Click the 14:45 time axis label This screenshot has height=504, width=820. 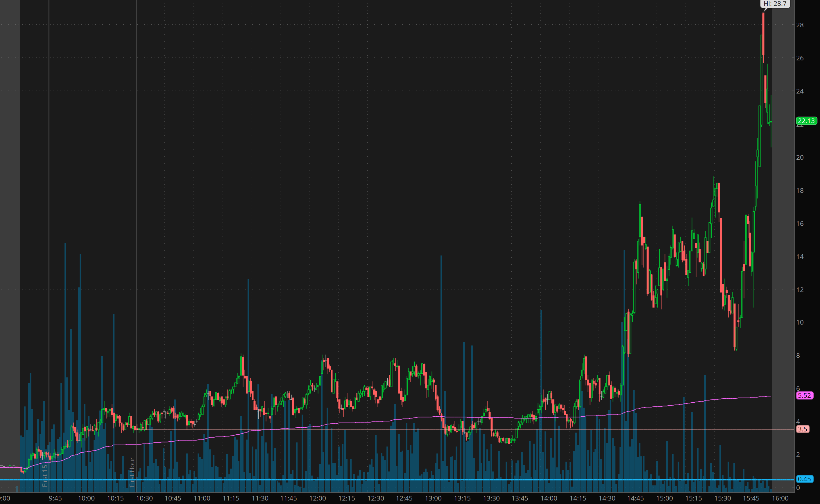click(635, 498)
